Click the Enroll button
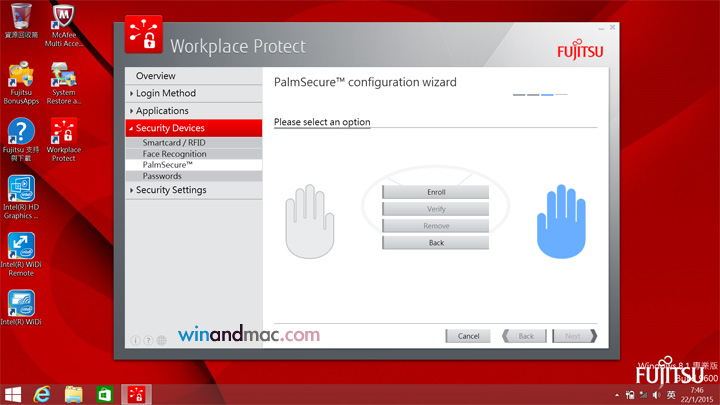This screenshot has height=405, width=720. coord(435,192)
